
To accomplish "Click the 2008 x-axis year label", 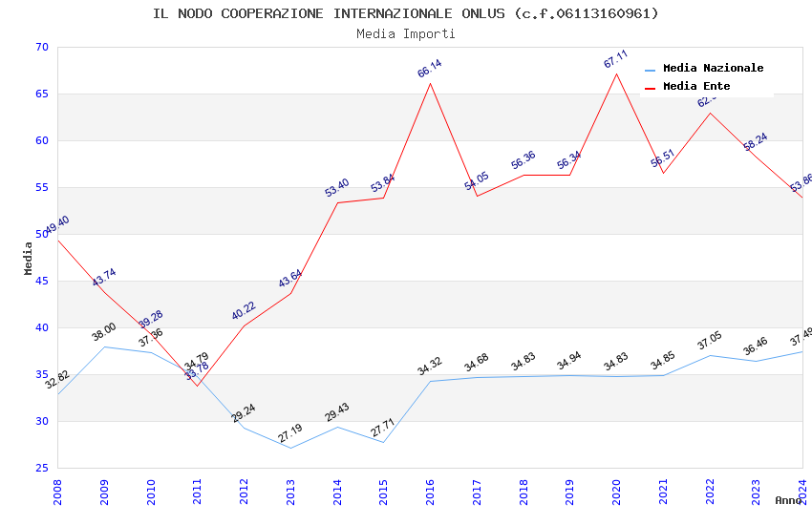I will [x=57, y=492].
